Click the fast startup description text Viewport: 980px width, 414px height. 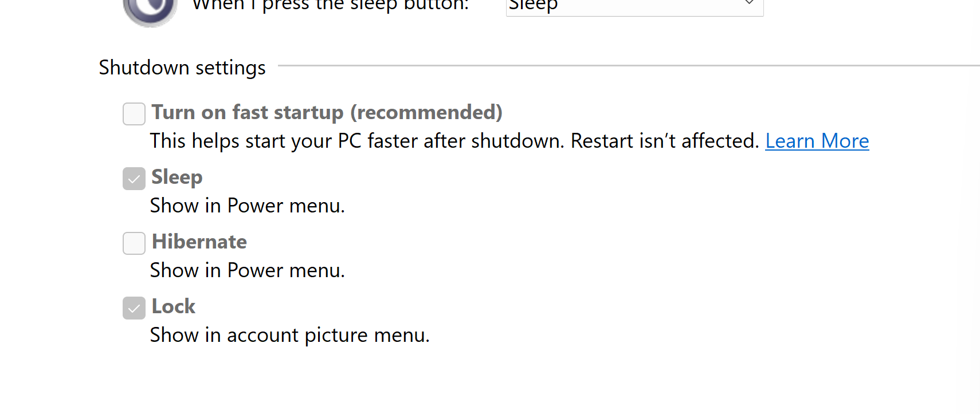(355, 141)
